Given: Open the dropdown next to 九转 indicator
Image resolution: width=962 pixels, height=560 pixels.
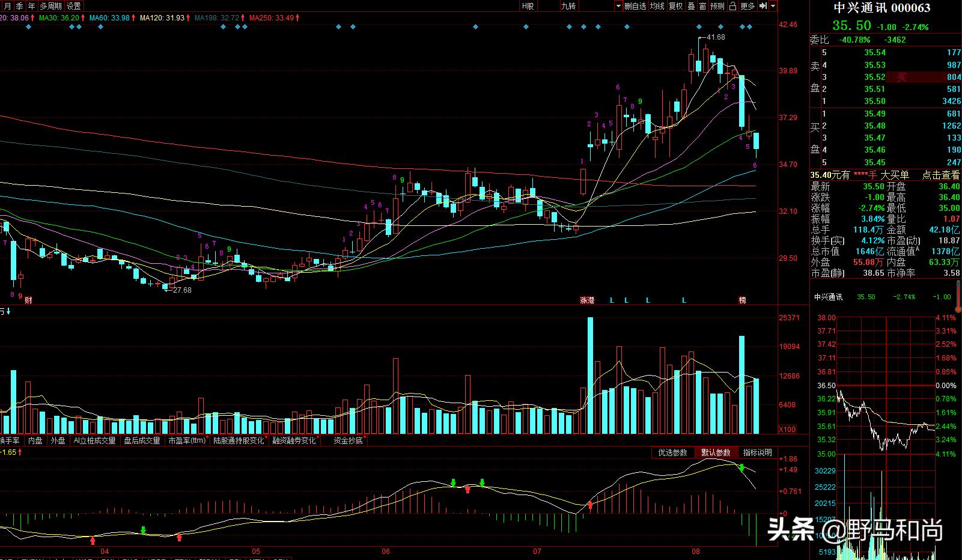Looking at the screenshot, I should [x=618, y=6].
